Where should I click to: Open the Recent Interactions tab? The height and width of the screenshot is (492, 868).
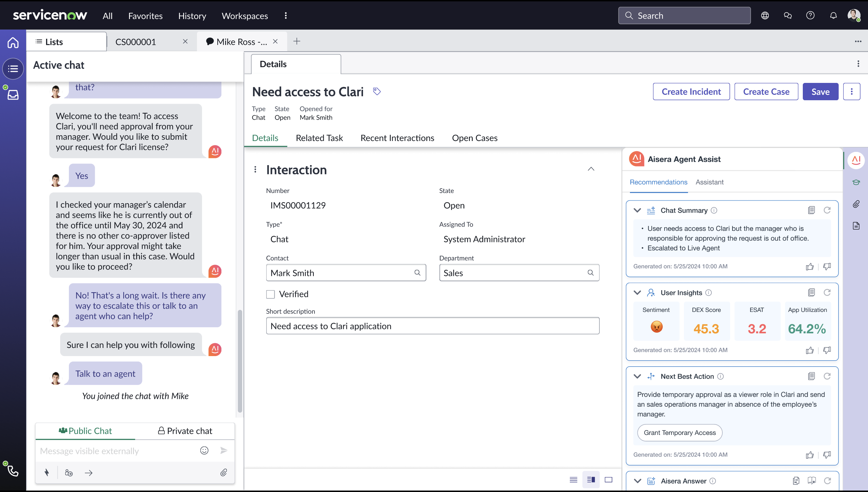[x=397, y=138]
